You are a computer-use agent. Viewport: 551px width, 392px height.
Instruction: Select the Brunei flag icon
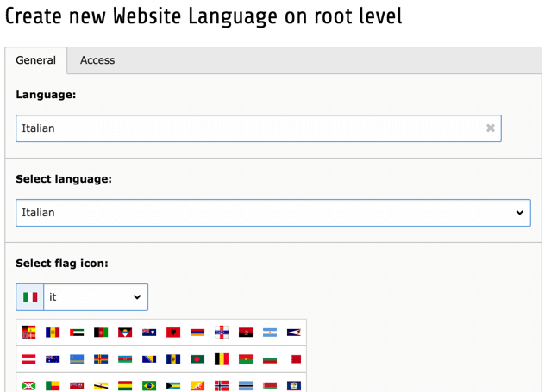coord(101,386)
